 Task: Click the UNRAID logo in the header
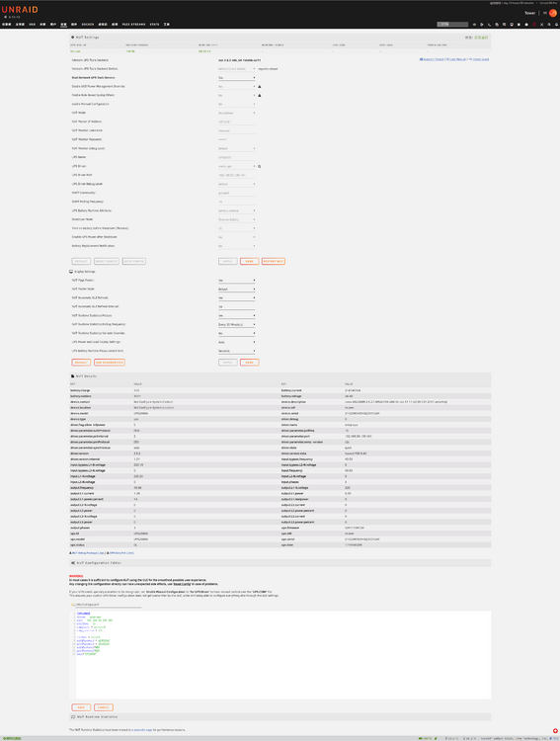pos(20,10)
